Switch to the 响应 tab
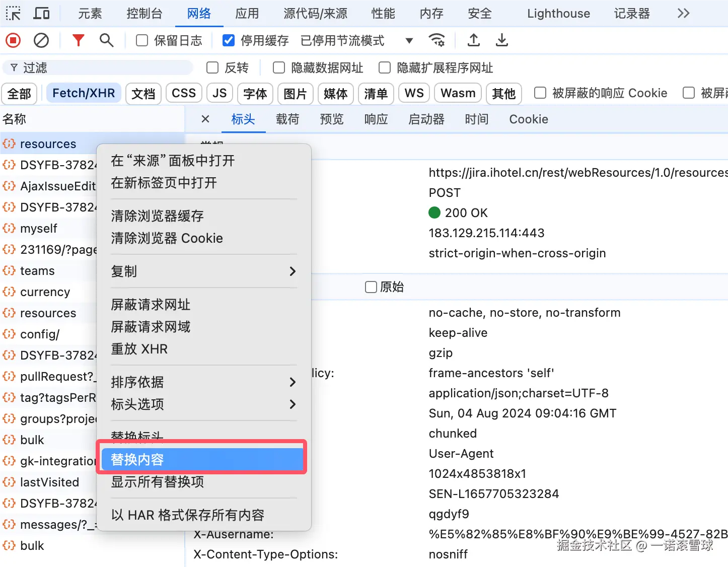This screenshot has width=728, height=567. click(376, 119)
